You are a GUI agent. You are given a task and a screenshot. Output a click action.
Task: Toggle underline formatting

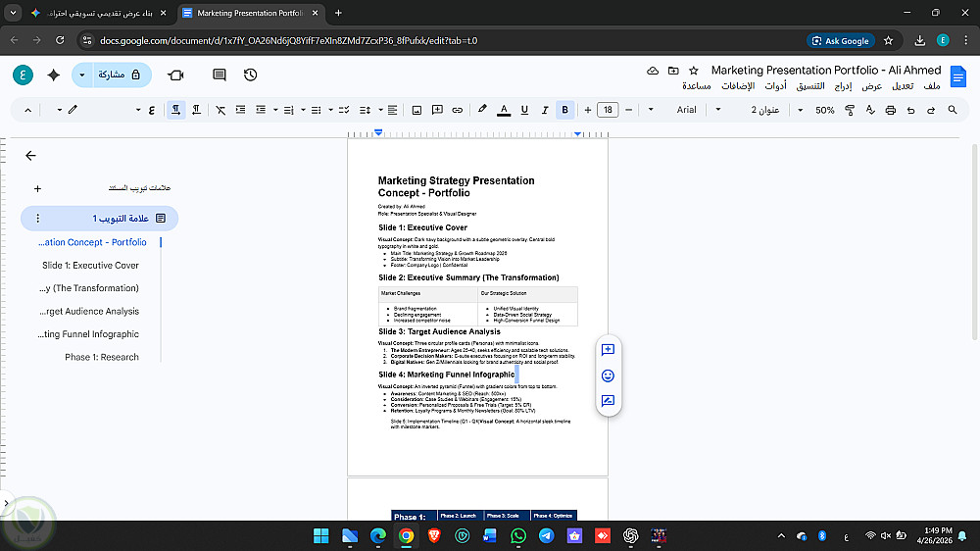524,110
